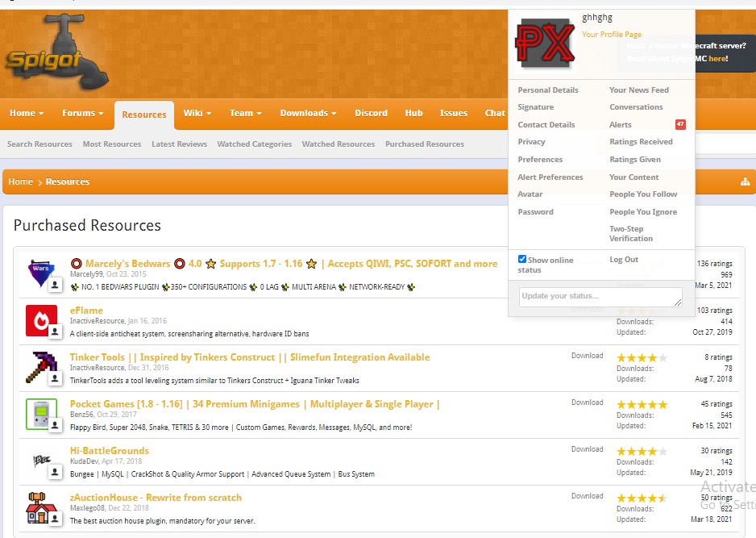Download the Pocket Games resource
This screenshot has height=538, width=756.
click(x=588, y=402)
